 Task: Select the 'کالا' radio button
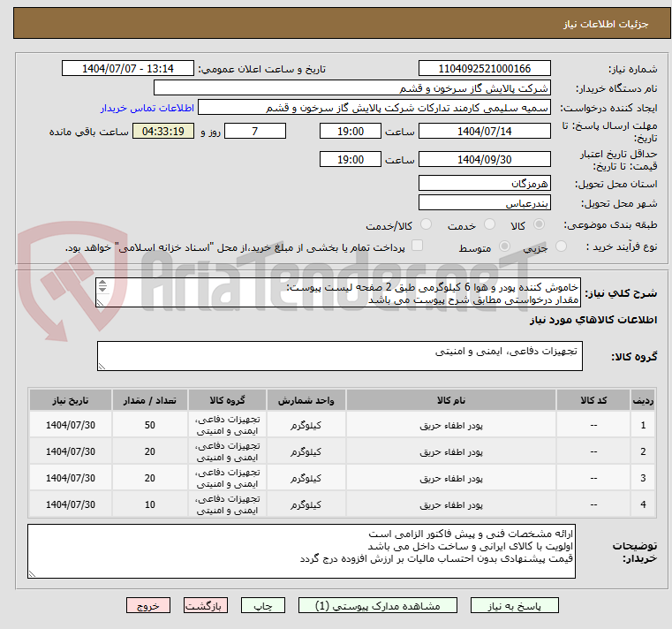[540, 225]
